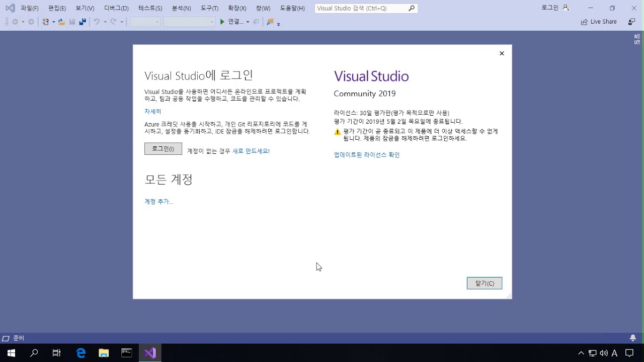Click the sign-in person icon at top right
644x362 pixels.
tap(566, 8)
